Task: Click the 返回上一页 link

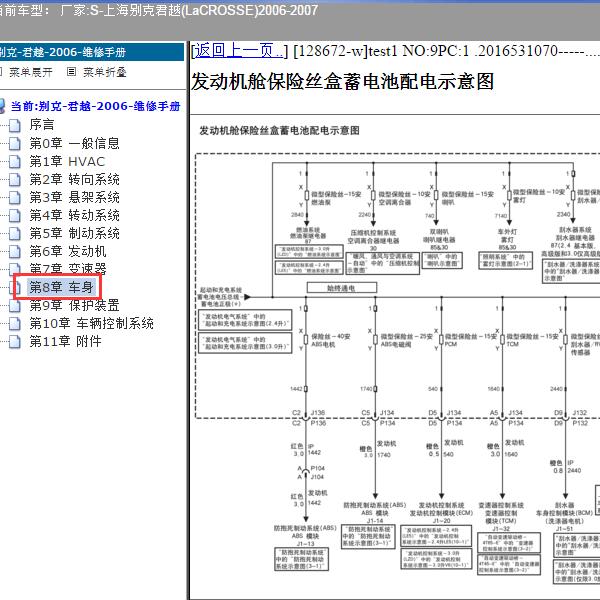Action: [x=240, y=51]
